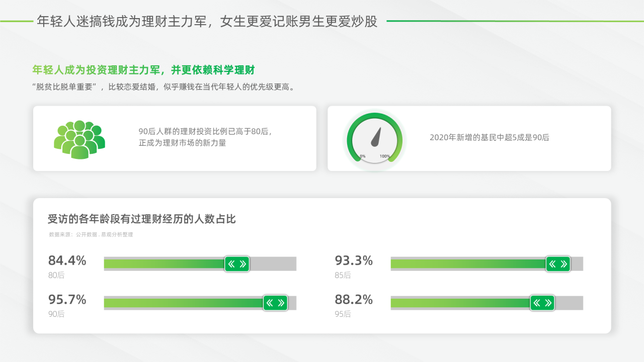Click the 90后 label
Screen dimensions: 644x362
coord(56,314)
